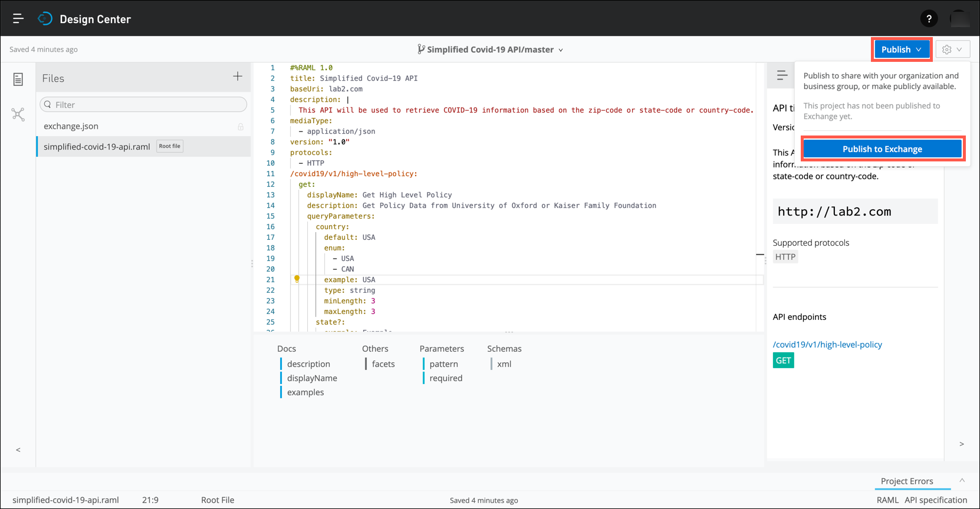Collapse the left files panel arrow

18,450
